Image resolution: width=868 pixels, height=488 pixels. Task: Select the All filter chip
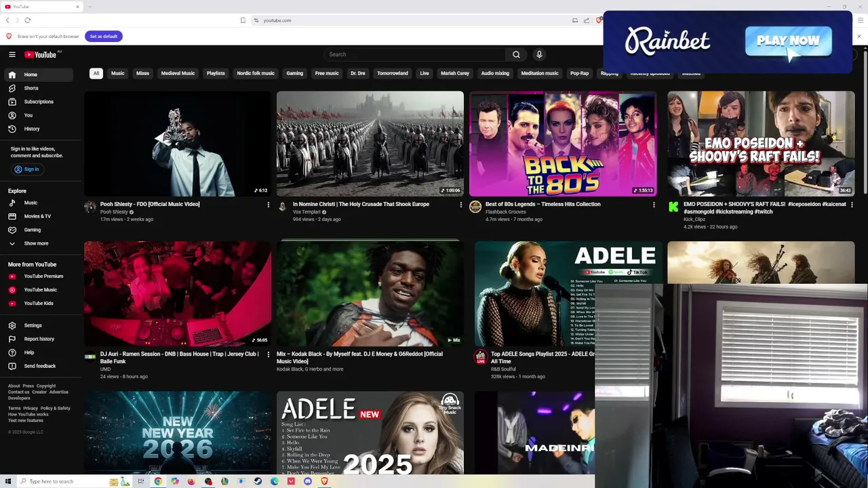96,73
